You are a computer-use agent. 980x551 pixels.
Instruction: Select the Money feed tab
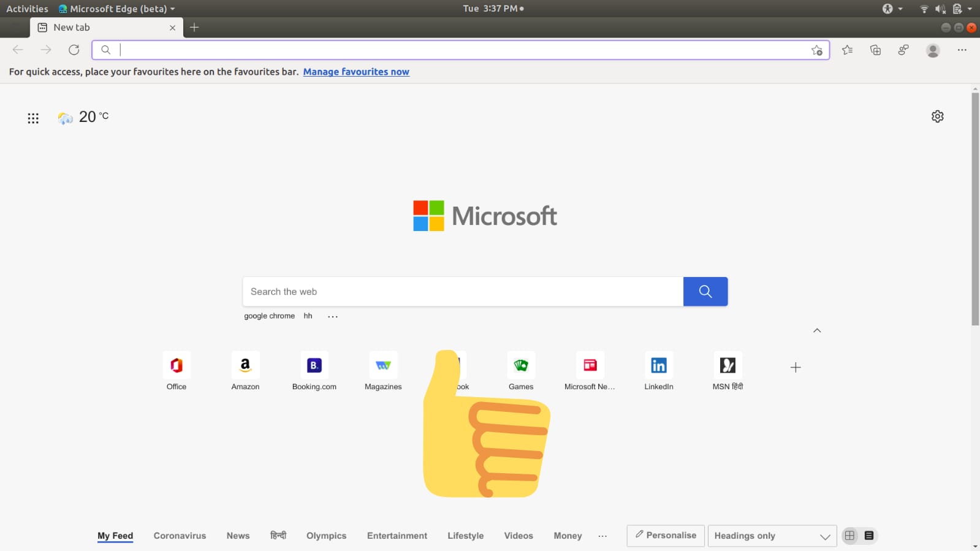coord(568,536)
